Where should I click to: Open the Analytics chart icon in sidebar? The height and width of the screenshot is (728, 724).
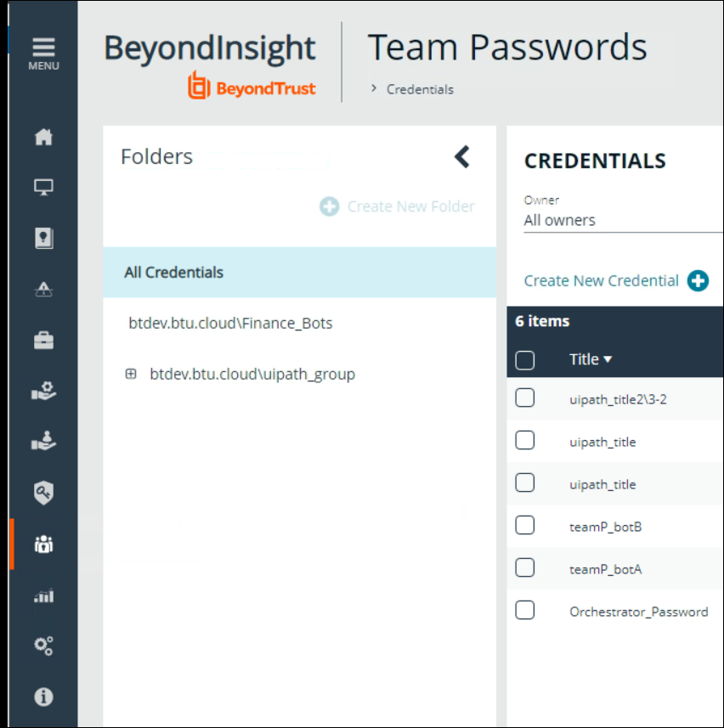(42, 595)
